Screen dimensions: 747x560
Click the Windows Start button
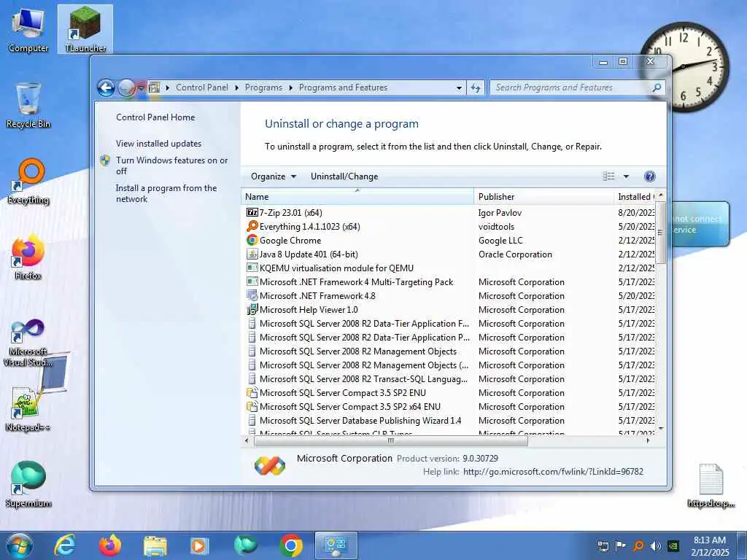pyautogui.click(x=19, y=545)
